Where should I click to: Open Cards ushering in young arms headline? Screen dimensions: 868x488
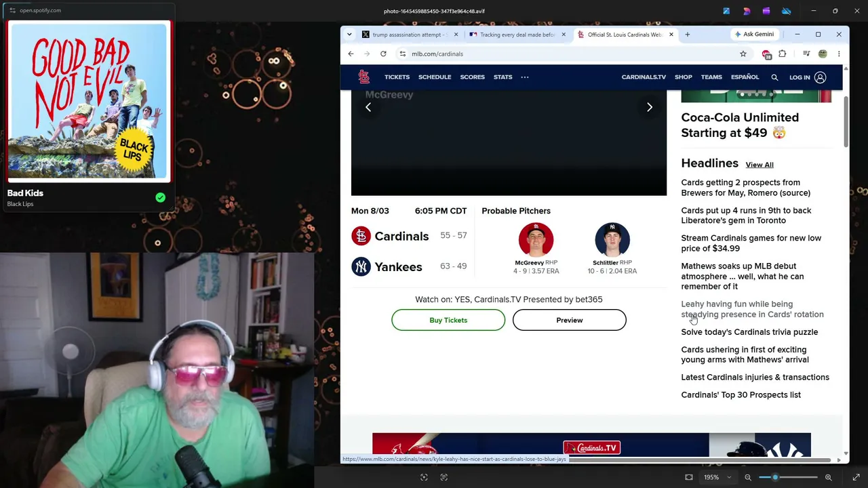pyautogui.click(x=745, y=354)
